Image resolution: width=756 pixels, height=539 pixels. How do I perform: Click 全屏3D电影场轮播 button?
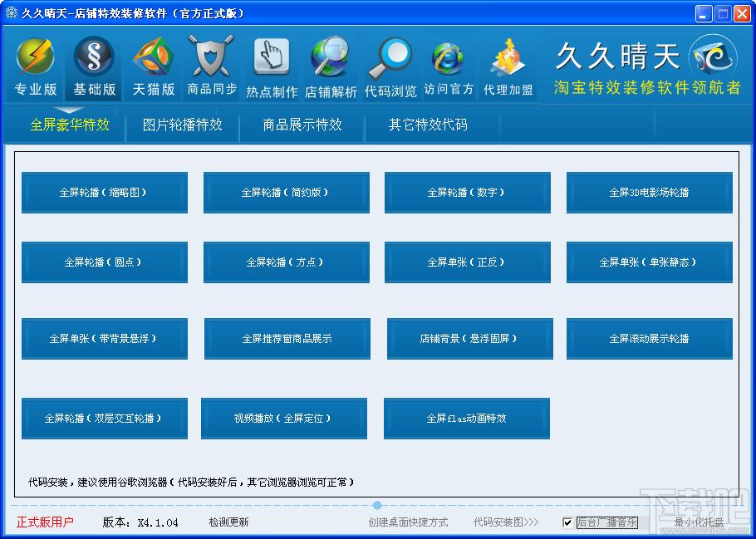(x=650, y=193)
